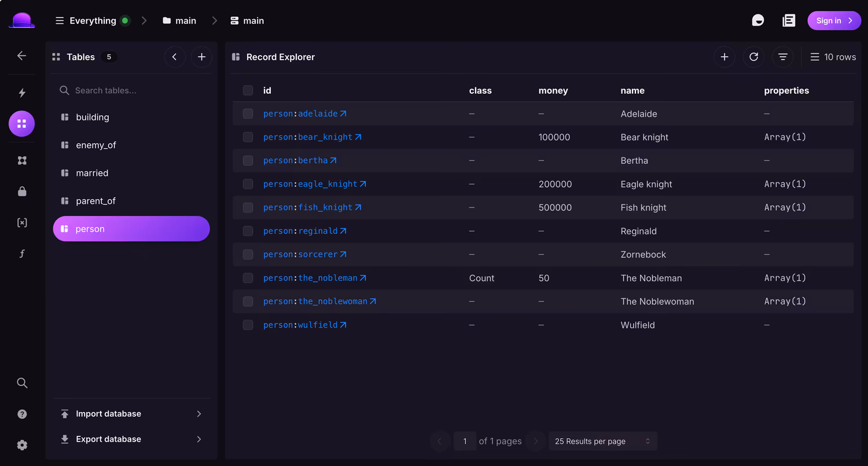Image resolution: width=868 pixels, height=466 pixels.
Task: Open the person:sorcerer record link
Action: pos(305,254)
